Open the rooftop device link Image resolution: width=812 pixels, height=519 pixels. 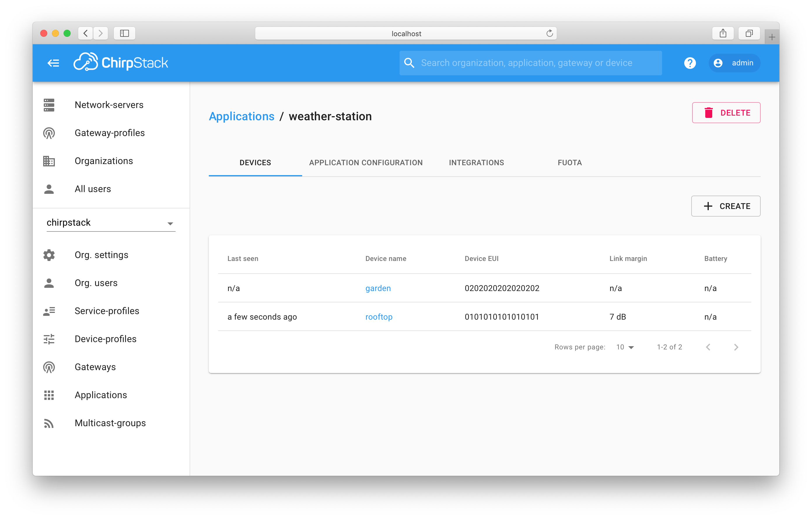(x=379, y=317)
